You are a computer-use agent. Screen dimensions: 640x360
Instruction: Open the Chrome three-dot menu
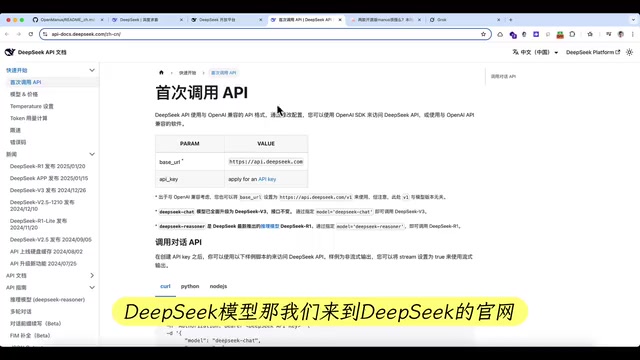pyautogui.click(x=633, y=34)
